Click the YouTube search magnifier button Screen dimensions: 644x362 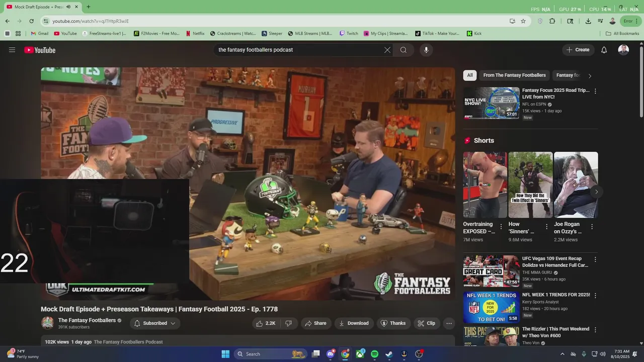[x=404, y=50]
